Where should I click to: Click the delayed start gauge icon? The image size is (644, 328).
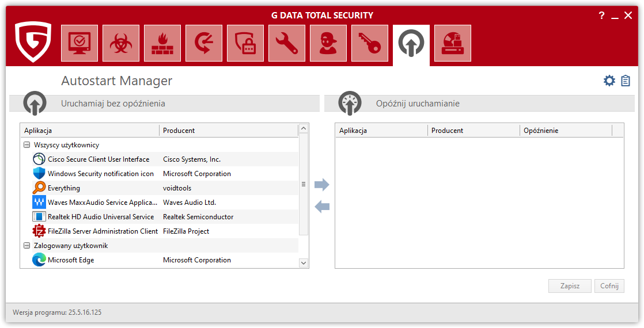point(350,103)
